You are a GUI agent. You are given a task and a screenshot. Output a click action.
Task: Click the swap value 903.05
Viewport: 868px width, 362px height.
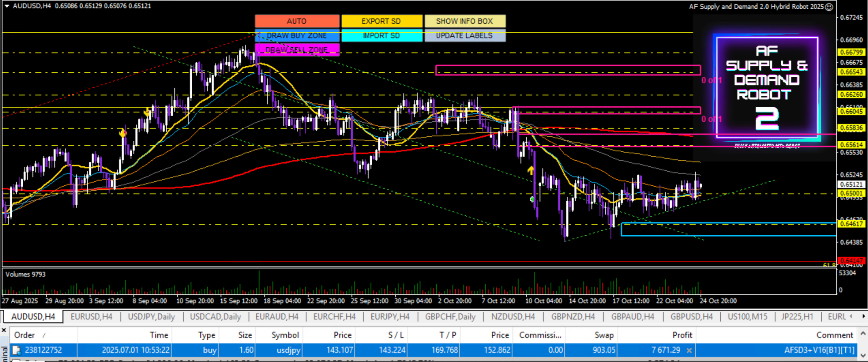tap(604, 350)
